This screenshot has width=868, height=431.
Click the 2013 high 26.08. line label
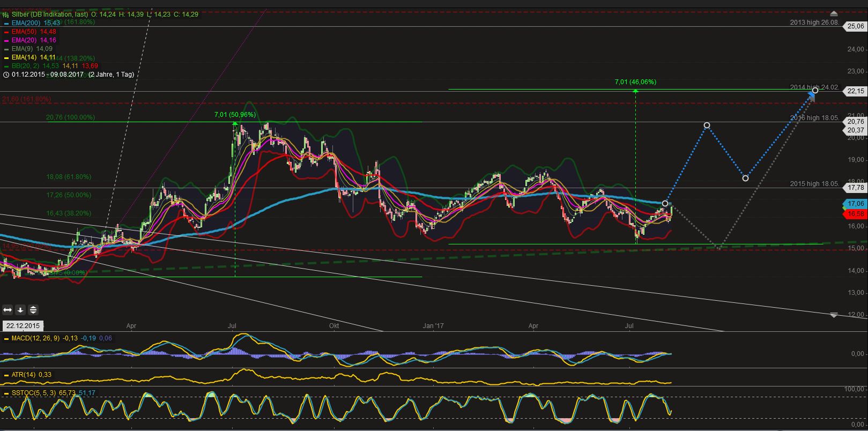coord(815,23)
